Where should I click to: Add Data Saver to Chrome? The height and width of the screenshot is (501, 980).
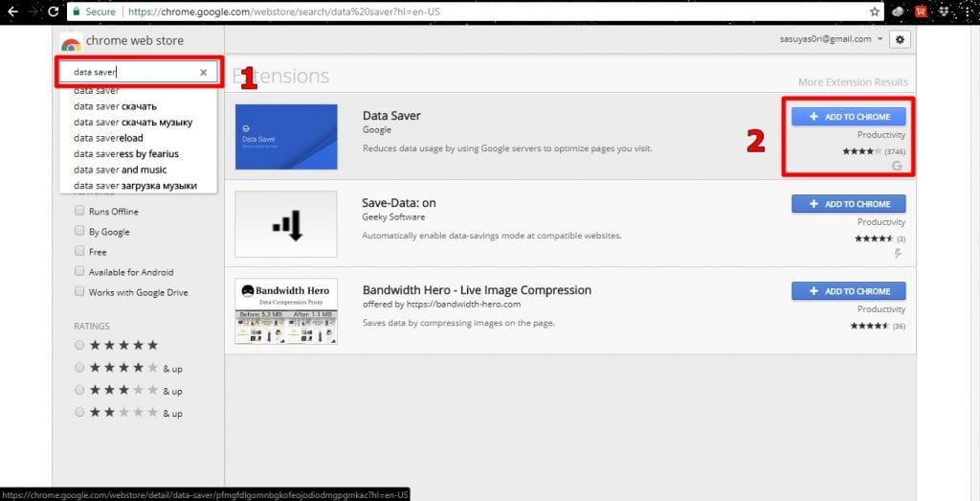click(x=848, y=116)
